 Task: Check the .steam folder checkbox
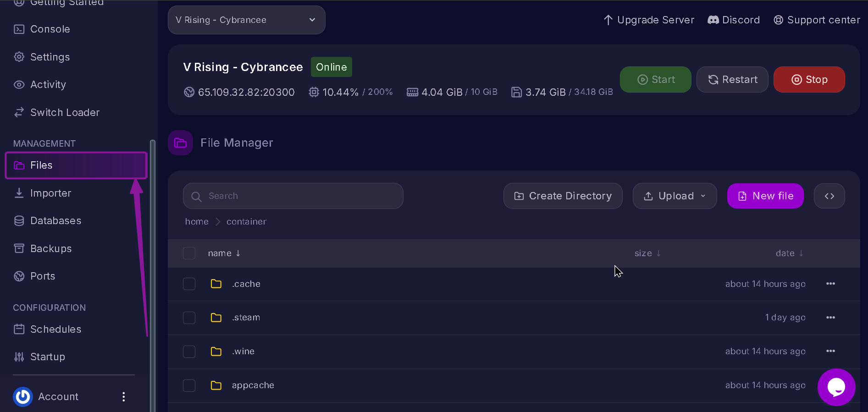tap(189, 318)
